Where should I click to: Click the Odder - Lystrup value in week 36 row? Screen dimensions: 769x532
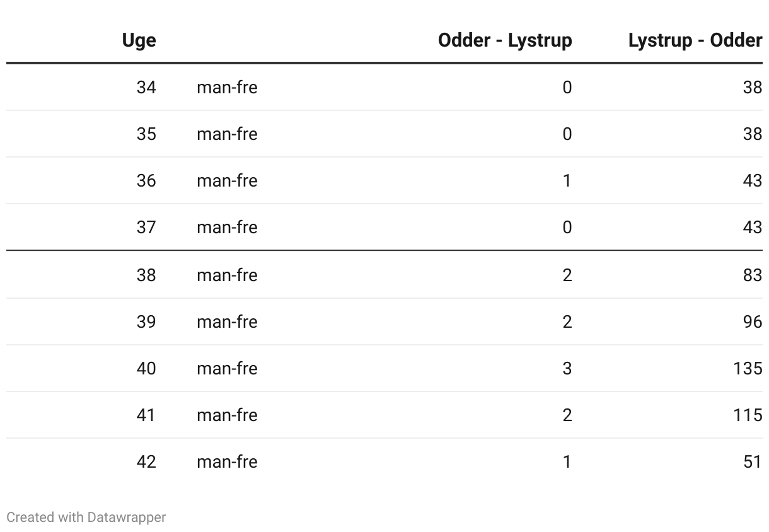[567, 180]
